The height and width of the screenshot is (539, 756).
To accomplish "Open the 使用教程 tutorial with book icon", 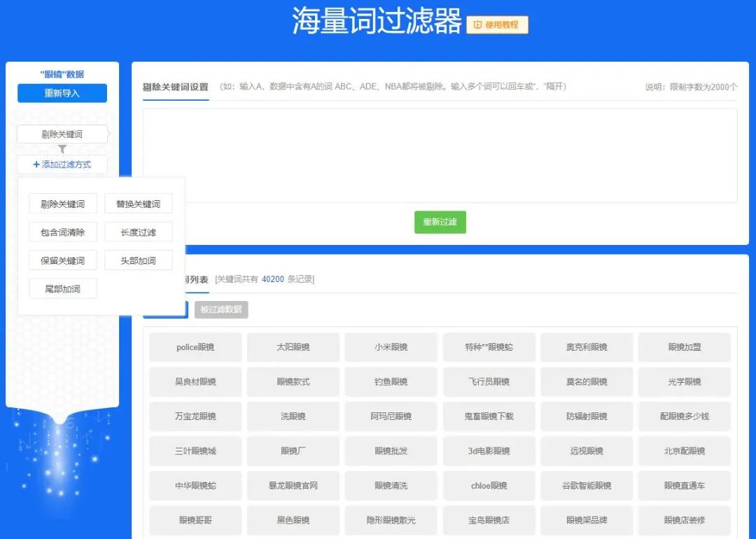I will (497, 25).
